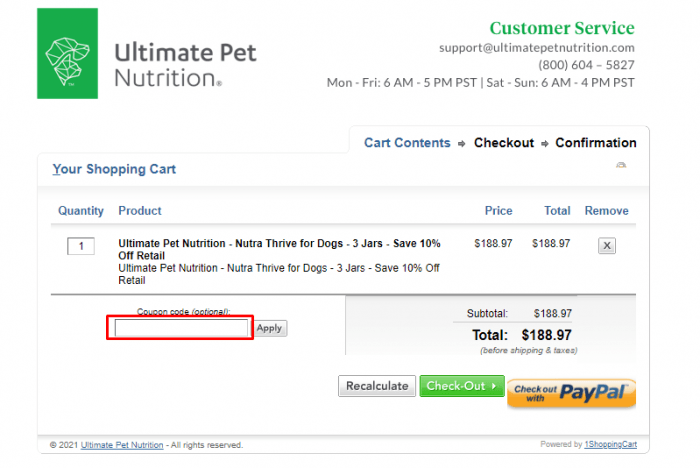
Task: Open the Ultimate Pet Nutrition footer link
Action: point(122,445)
